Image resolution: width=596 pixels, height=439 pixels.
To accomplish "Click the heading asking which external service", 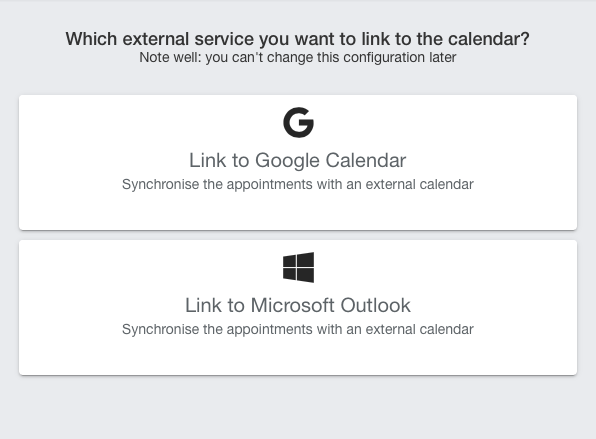I will coord(298,39).
